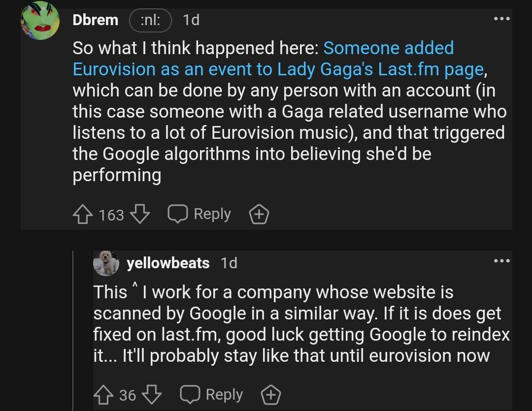Open three-dot menu on Dbrem's comment
The height and width of the screenshot is (411, 532).
(x=502, y=19)
